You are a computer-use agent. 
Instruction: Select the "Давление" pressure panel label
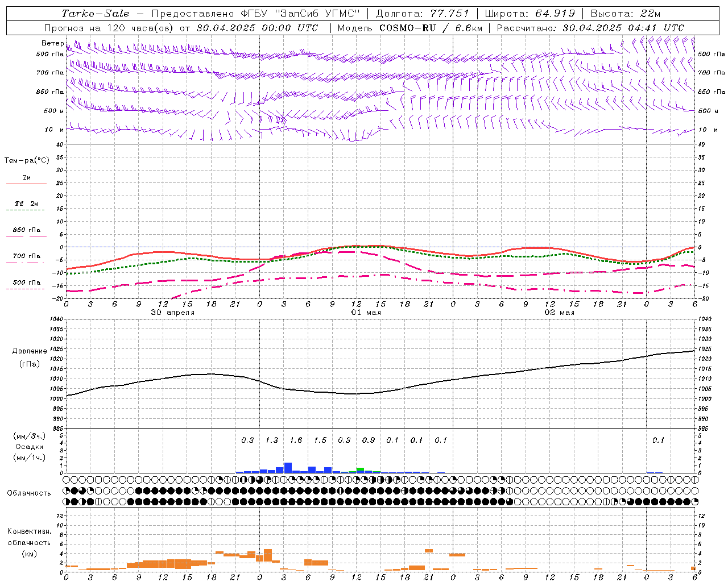click(x=30, y=351)
